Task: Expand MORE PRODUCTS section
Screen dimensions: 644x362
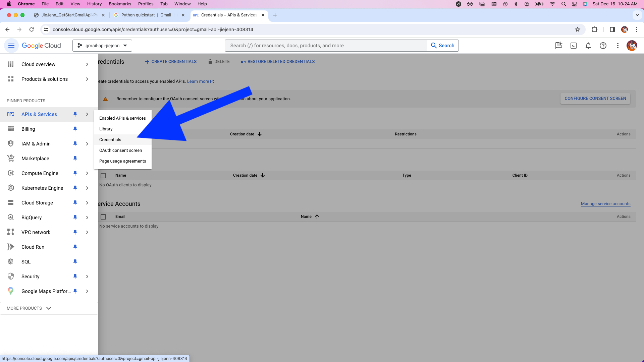Action: click(29, 308)
